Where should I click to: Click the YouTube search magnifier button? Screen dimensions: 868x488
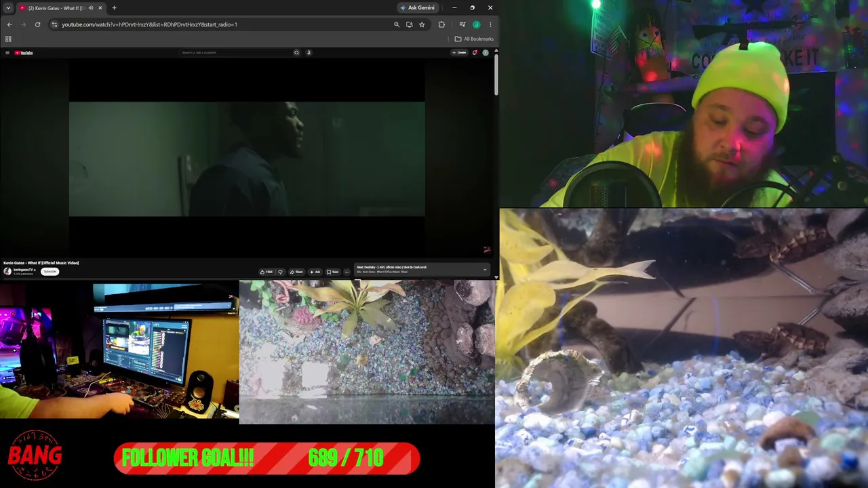point(296,53)
